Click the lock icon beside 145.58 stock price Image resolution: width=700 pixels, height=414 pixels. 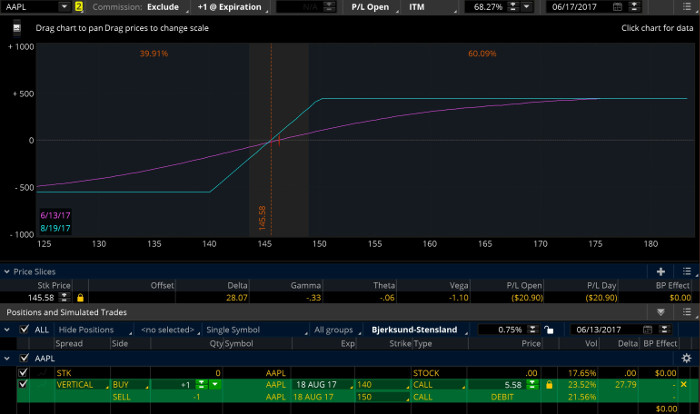point(80,297)
